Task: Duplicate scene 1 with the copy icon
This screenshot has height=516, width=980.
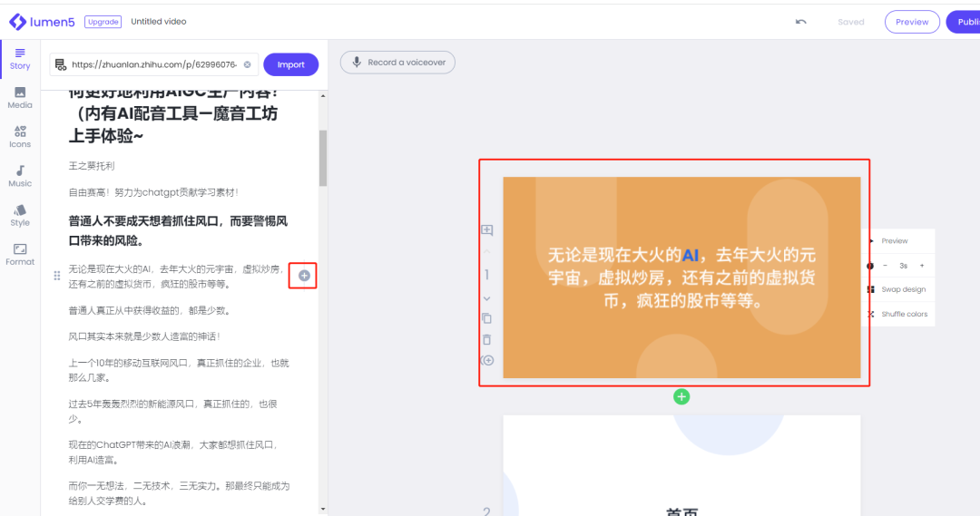Action: point(487,318)
